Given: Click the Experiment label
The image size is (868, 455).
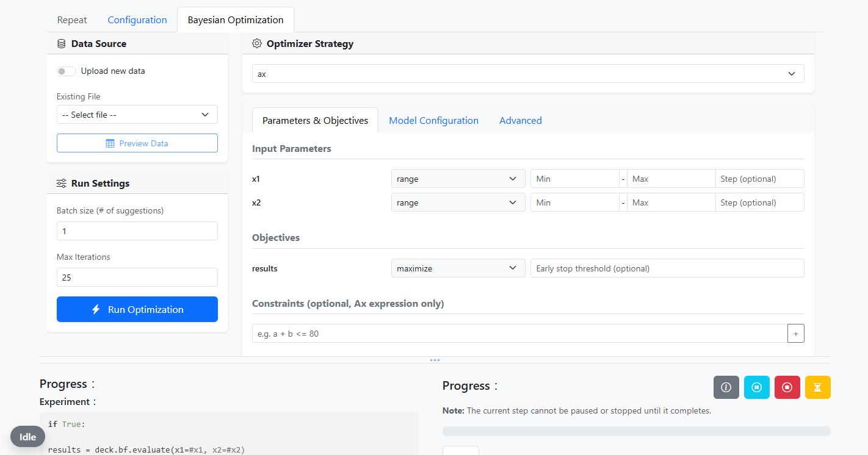Looking at the screenshot, I should [68, 402].
